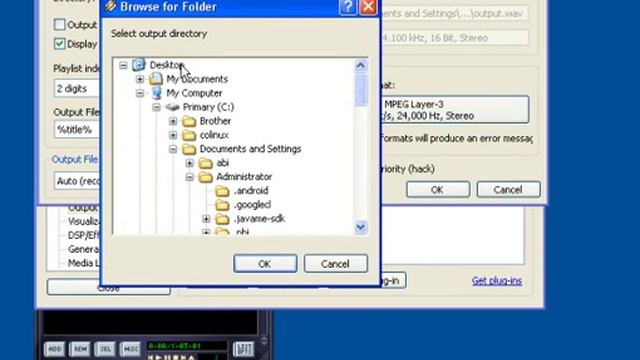This screenshot has height=360, width=640.
Task: Select Visualiz... entry in Preferences tree
Action: point(83,221)
